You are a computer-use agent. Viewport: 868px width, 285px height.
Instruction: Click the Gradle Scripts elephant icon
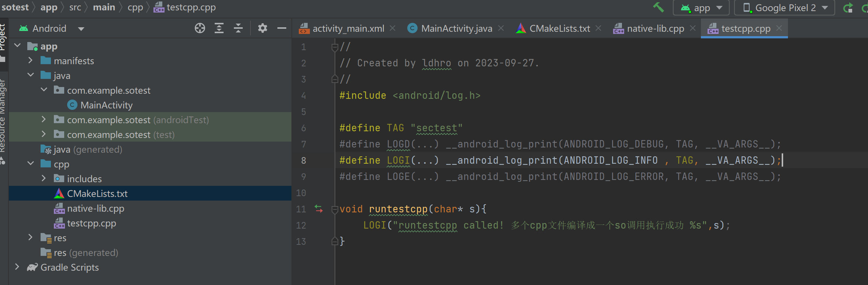point(32,267)
